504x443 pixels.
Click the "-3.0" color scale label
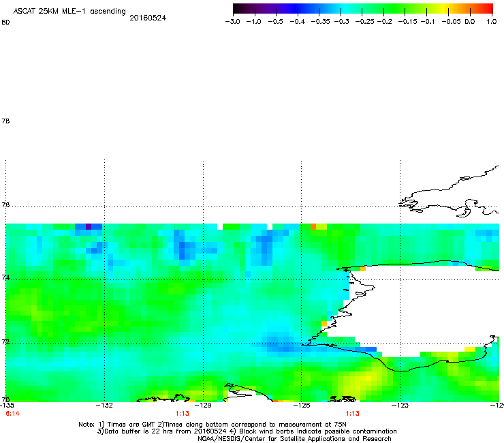click(232, 22)
